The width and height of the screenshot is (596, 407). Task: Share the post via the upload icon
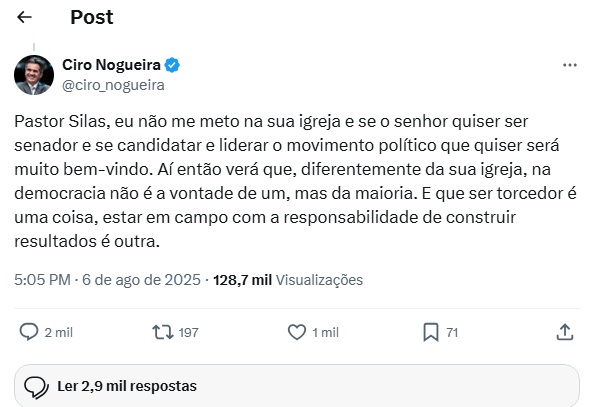(564, 332)
